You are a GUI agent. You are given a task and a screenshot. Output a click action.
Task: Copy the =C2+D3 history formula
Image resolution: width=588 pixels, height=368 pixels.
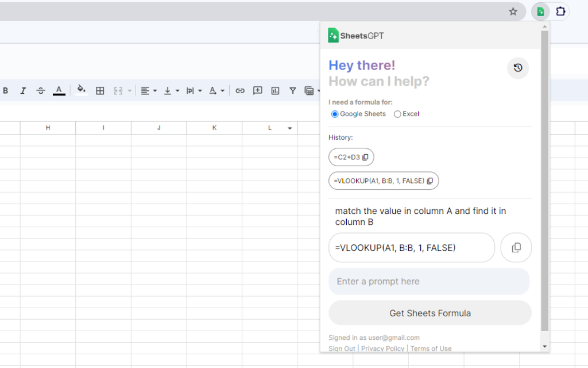pyautogui.click(x=365, y=158)
